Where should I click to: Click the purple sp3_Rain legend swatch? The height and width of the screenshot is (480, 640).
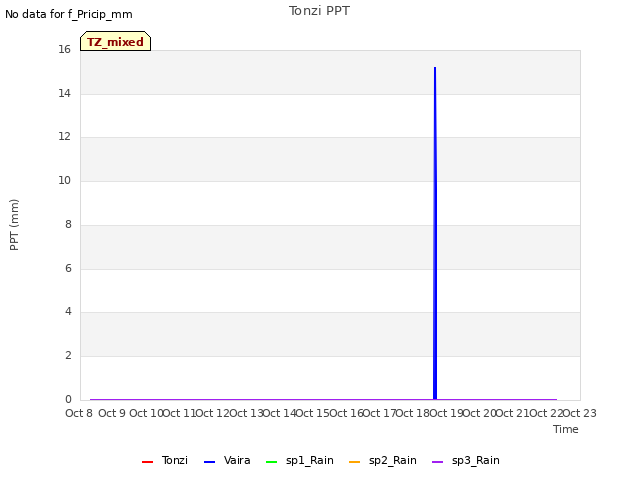pos(437,462)
